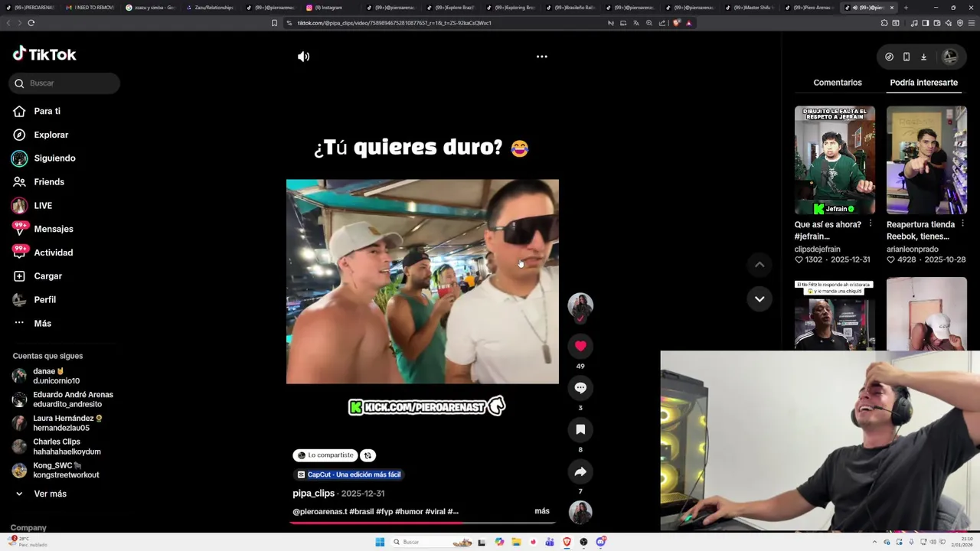The image size is (980, 551).
Task: Open the Jefrain clip thumbnail
Action: coord(835,161)
